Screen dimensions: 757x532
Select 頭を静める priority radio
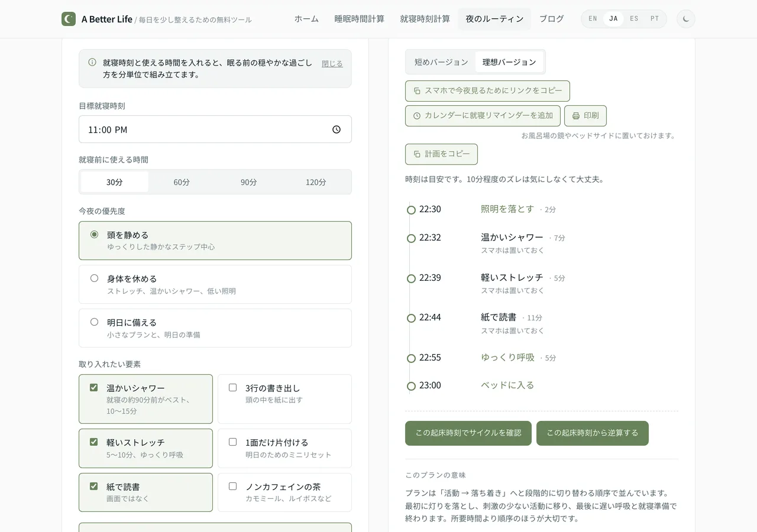[x=94, y=234]
